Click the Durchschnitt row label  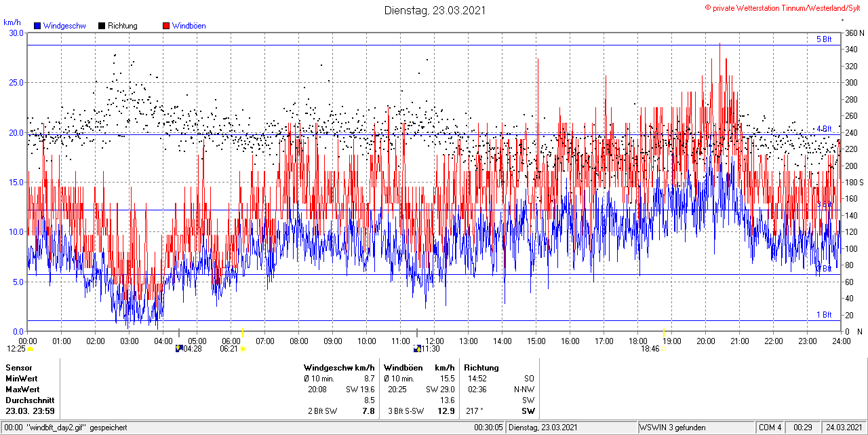(x=30, y=400)
